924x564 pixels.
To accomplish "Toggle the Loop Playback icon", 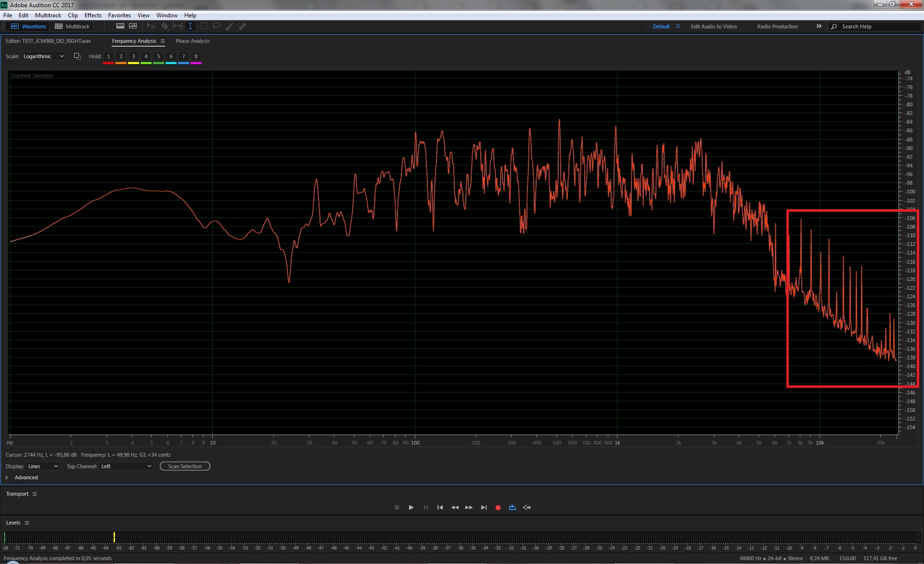I will (x=512, y=507).
